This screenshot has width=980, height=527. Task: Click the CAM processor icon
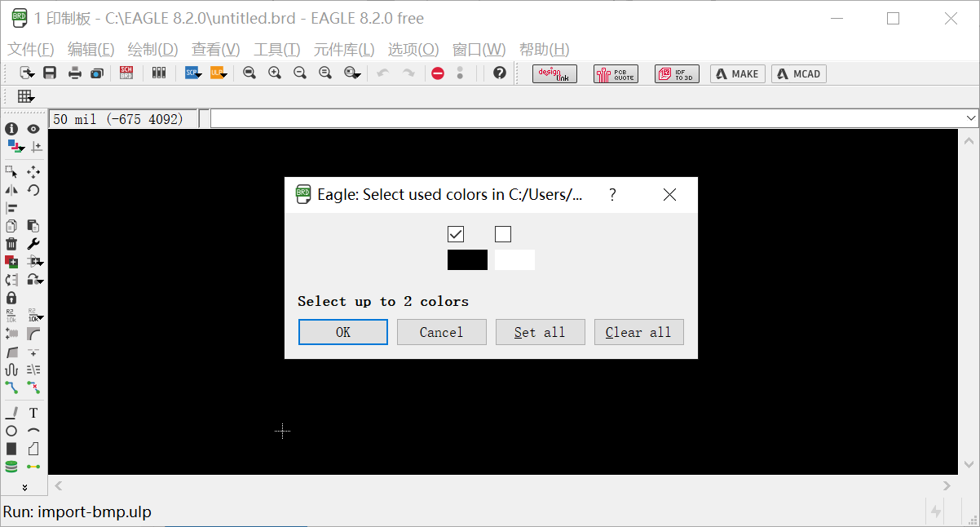tap(97, 73)
